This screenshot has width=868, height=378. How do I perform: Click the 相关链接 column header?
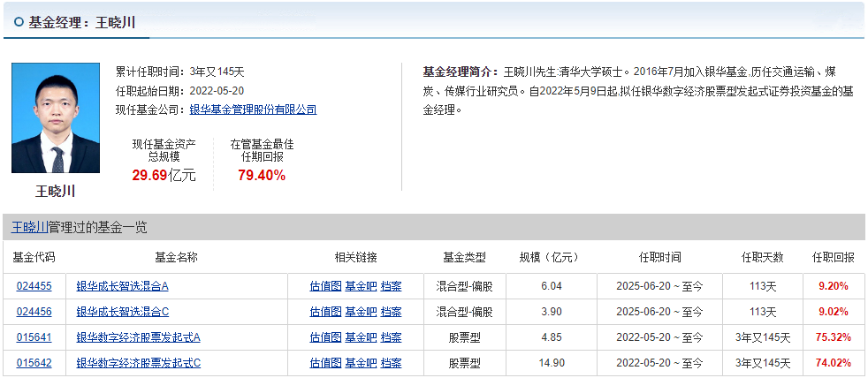(355, 257)
